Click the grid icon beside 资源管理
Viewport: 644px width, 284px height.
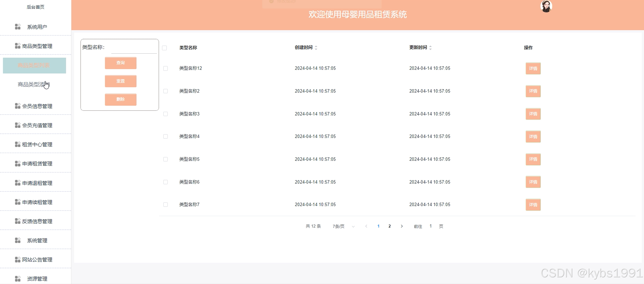[x=17, y=278]
